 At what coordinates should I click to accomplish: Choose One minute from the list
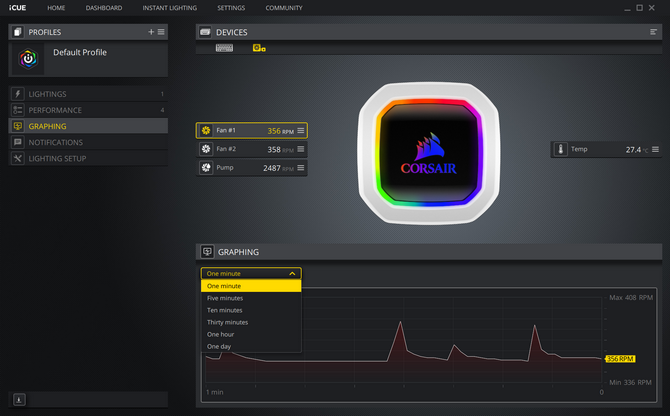[251, 286]
